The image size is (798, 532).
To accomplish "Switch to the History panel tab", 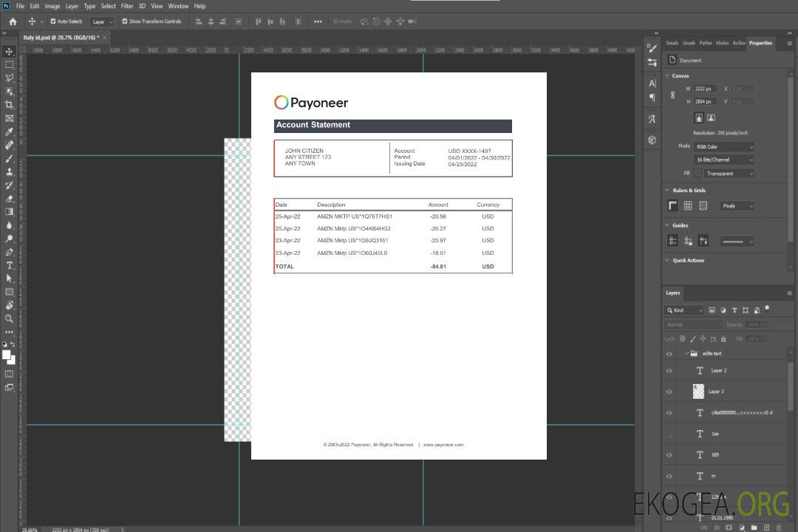I will 722,43.
